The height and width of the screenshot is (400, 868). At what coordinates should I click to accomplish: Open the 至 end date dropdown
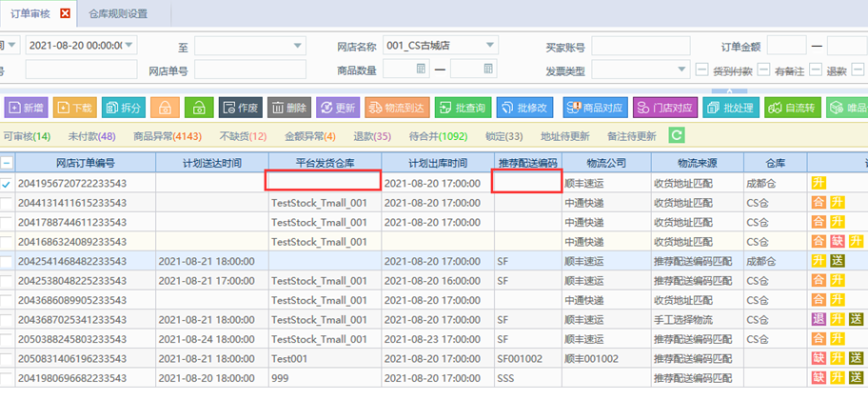coord(298,46)
